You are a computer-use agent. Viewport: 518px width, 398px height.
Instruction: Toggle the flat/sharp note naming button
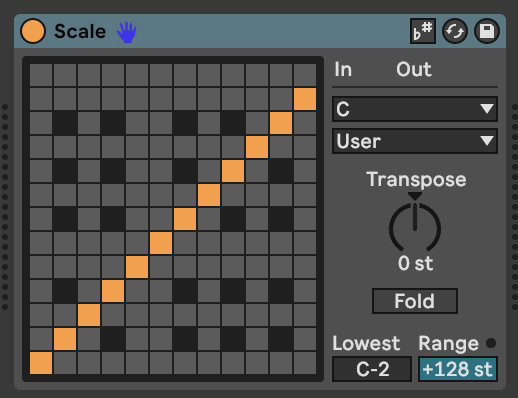[x=423, y=31]
